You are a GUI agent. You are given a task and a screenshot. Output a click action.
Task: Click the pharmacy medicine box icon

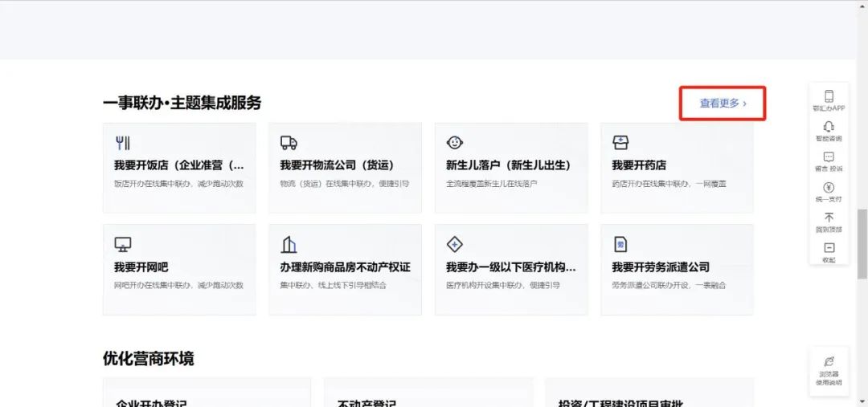[x=620, y=143]
